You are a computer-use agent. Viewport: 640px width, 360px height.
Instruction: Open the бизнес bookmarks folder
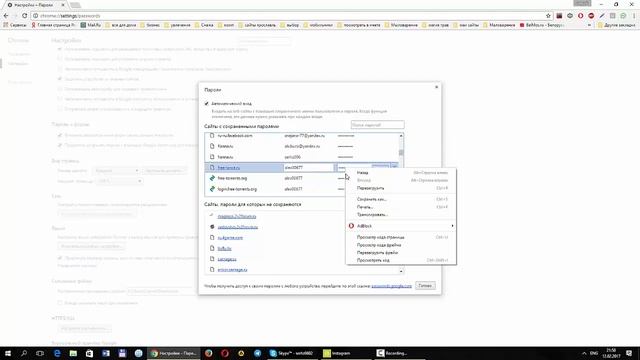coord(149,25)
